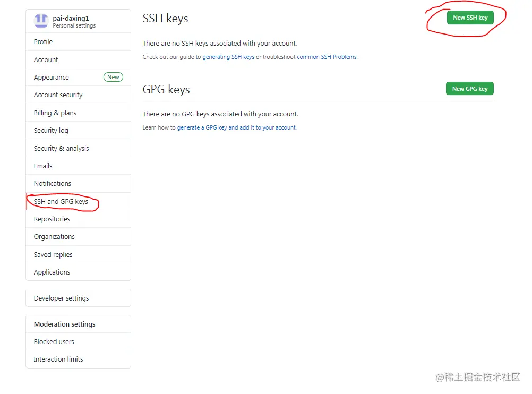The width and height of the screenshot is (532, 394).
Task: Open Account security settings
Action: click(x=79, y=95)
